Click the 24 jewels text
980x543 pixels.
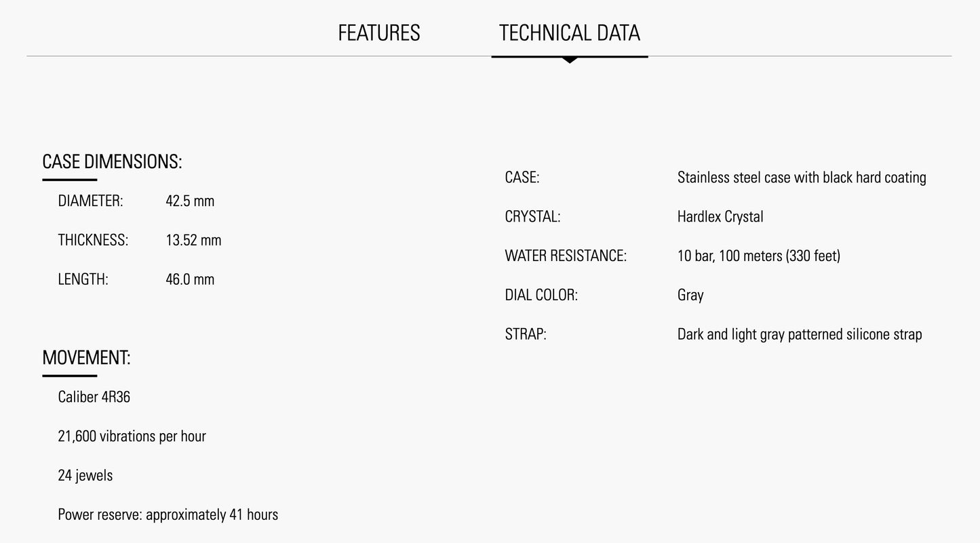[85, 475]
